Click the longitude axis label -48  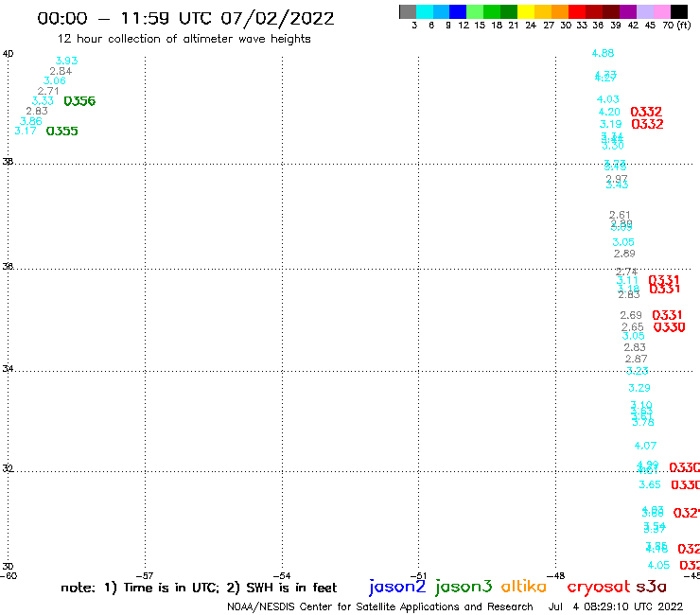[x=556, y=575]
